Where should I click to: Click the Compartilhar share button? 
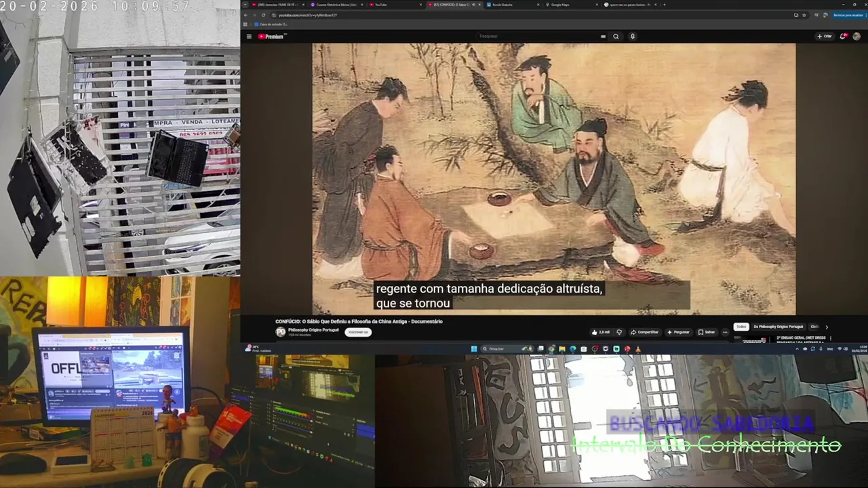pyautogui.click(x=644, y=332)
